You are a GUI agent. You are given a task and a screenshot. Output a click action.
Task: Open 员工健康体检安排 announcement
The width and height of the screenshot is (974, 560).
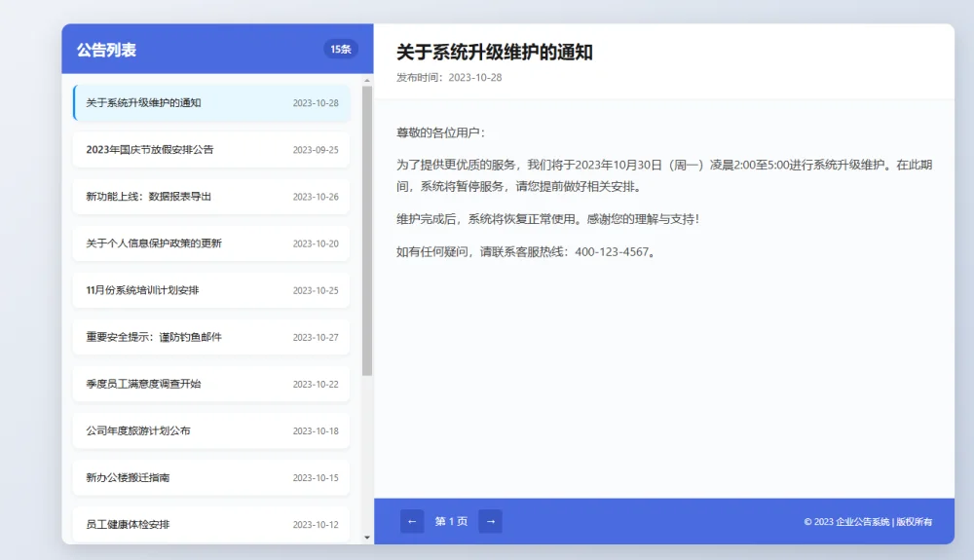coord(211,525)
